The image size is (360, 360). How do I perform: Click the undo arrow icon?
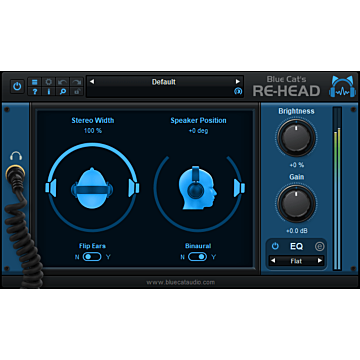click(x=62, y=82)
